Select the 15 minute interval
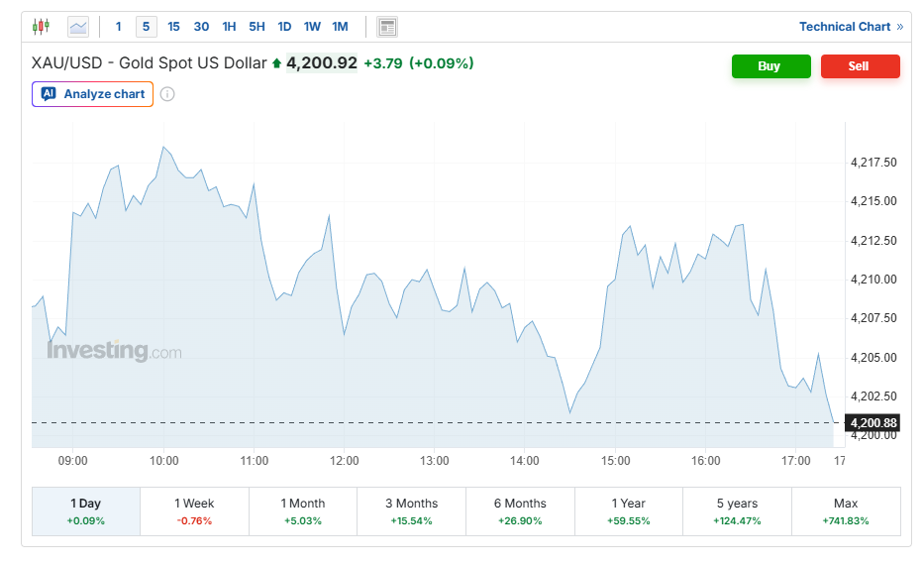924x565 pixels. 174,27
